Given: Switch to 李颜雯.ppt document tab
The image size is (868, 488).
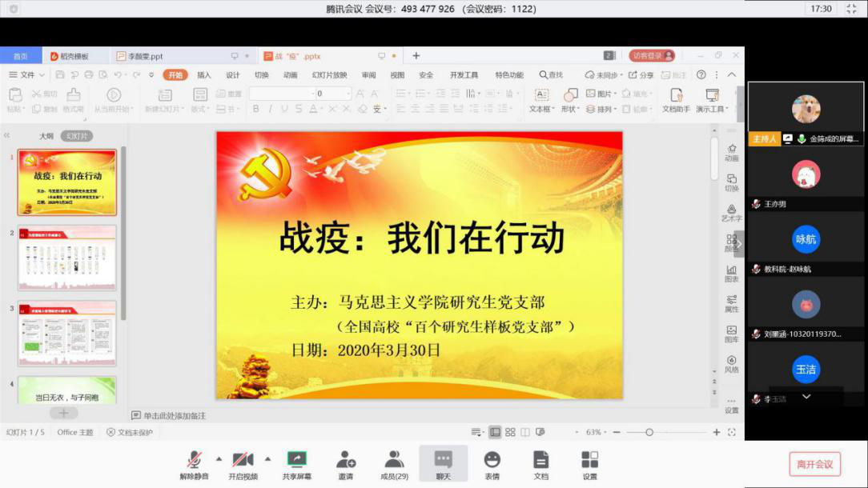Looking at the screenshot, I should [x=140, y=56].
